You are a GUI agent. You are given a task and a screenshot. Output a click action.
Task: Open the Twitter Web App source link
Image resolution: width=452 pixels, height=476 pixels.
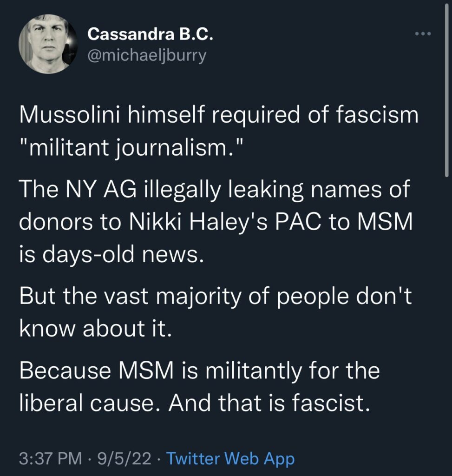[x=230, y=459]
